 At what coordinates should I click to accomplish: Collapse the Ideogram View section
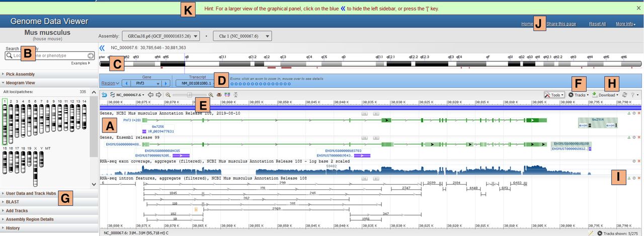tap(49, 83)
